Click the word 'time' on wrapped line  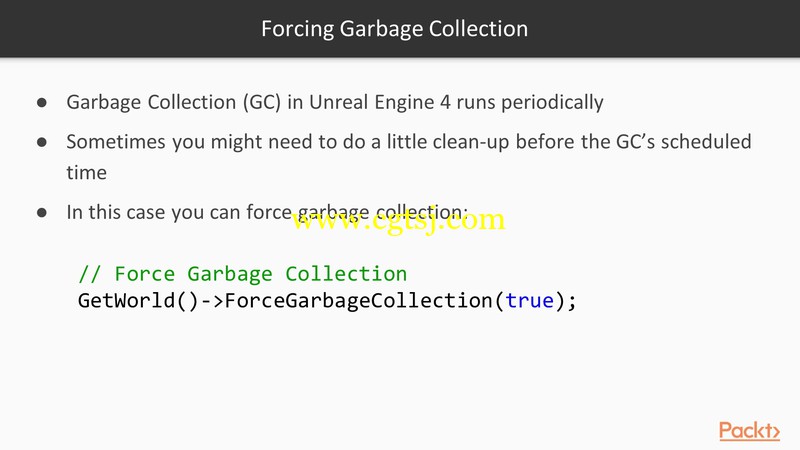tap(86, 173)
